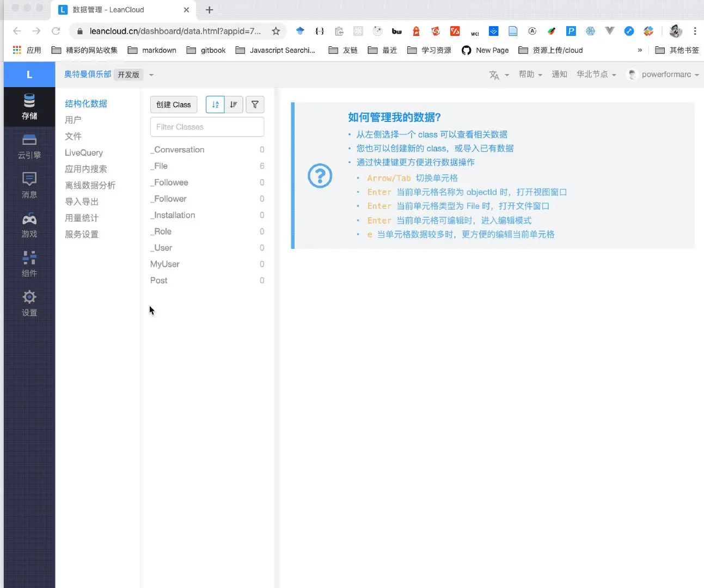Open a new browser tab
The image size is (704, 588).
(209, 10)
